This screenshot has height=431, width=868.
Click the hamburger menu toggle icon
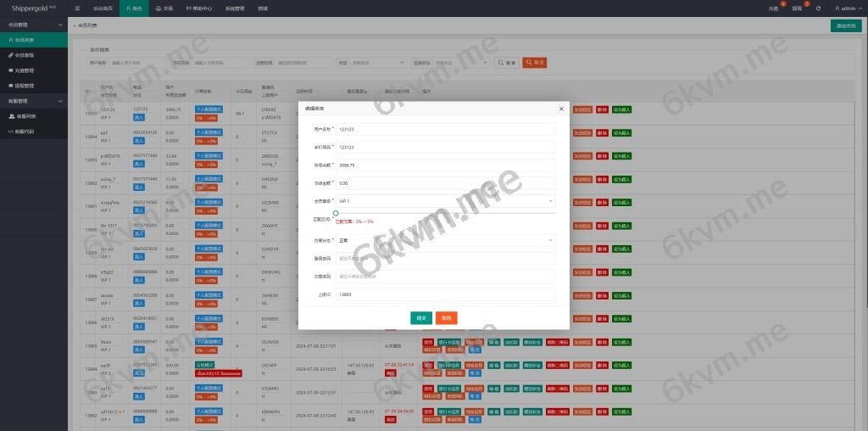[78, 8]
